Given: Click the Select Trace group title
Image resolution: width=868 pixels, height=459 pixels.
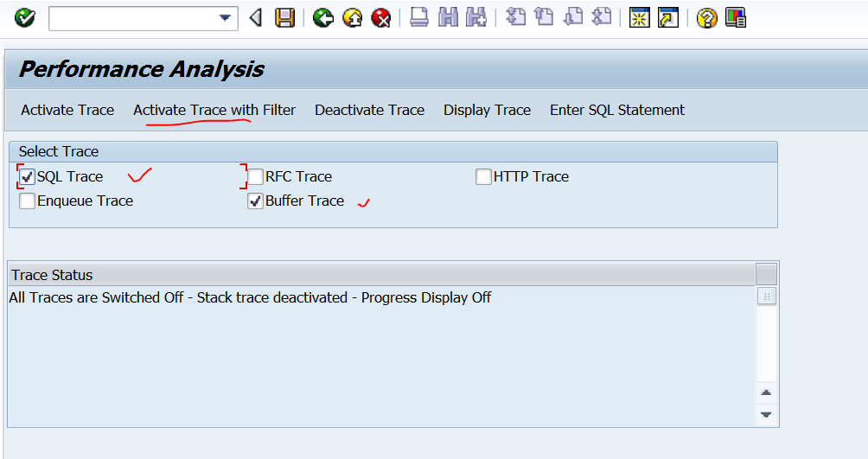Looking at the screenshot, I should (x=59, y=151).
